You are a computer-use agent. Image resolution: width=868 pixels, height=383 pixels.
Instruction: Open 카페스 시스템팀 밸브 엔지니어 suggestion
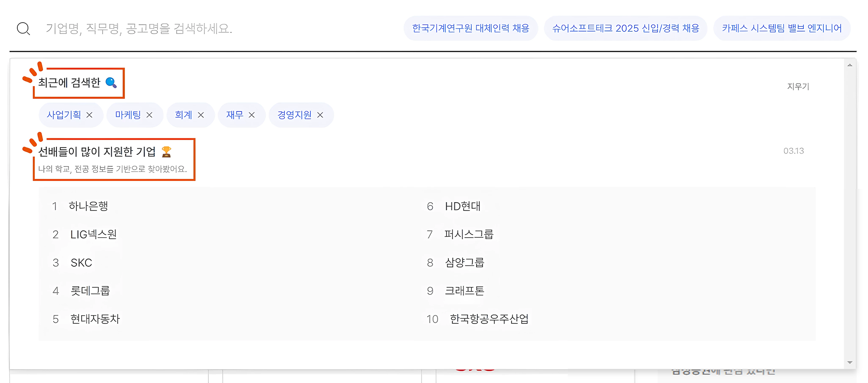(x=782, y=28)
